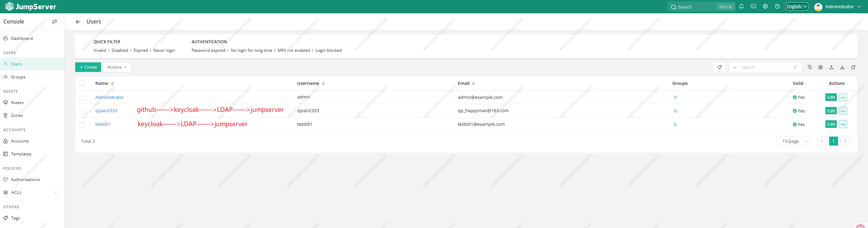Viewport: 868px width, 228px height.
Task: Go to Groups in the sidebar
Action: (18, 77)
